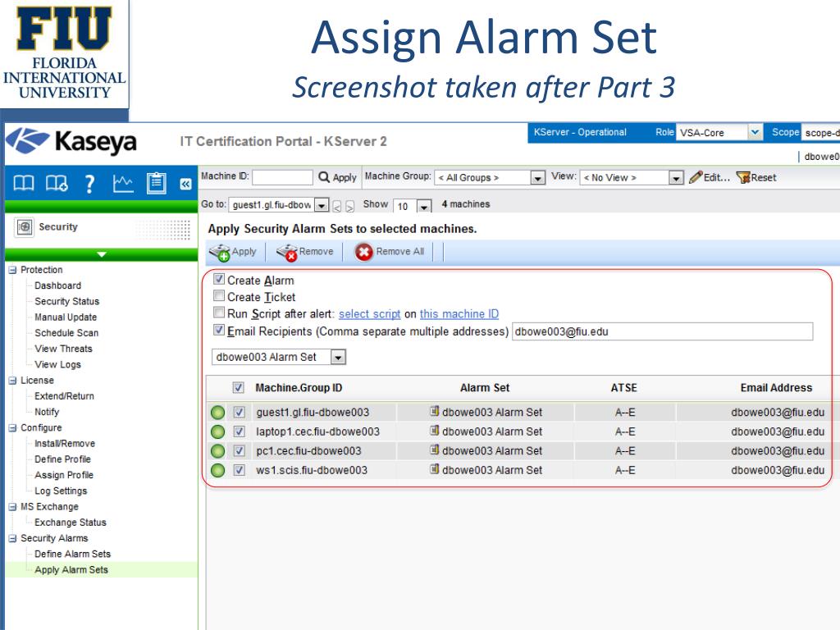Sort by Machine.Group ID column header

point(299,388)
